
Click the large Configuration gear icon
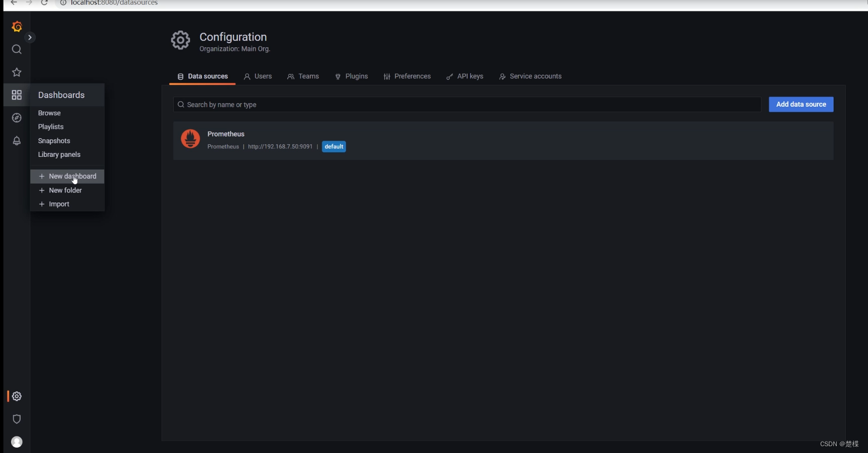[x=181, y=40]
